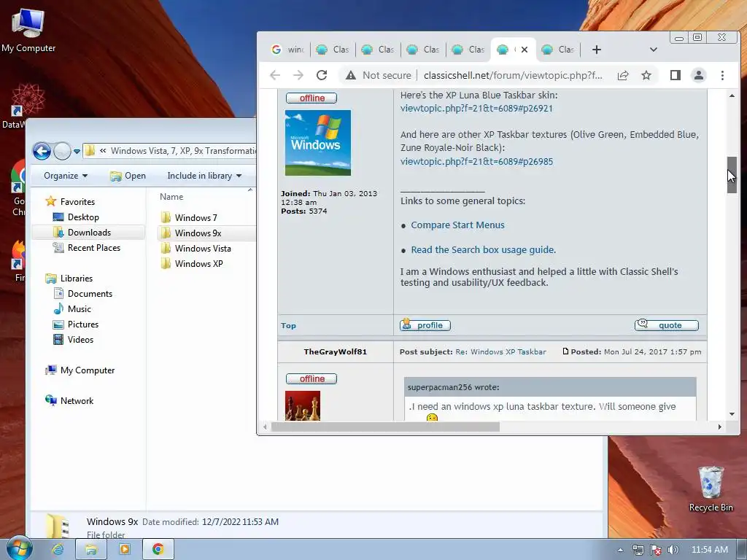747x560 pixels.
Task: Click the profile button under the post
Action: 425,325
